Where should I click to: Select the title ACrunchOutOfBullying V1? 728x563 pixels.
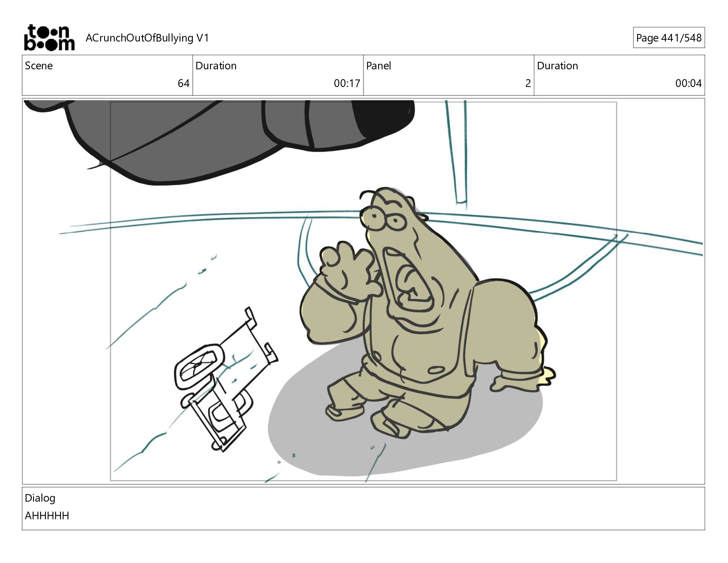pos(147,38)
